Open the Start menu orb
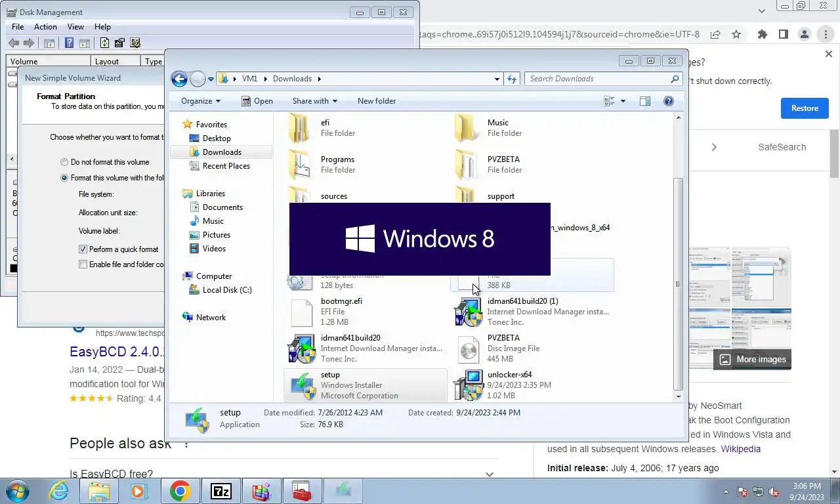Viewport: 840px width, 504px height. click(x=18, y=491)
